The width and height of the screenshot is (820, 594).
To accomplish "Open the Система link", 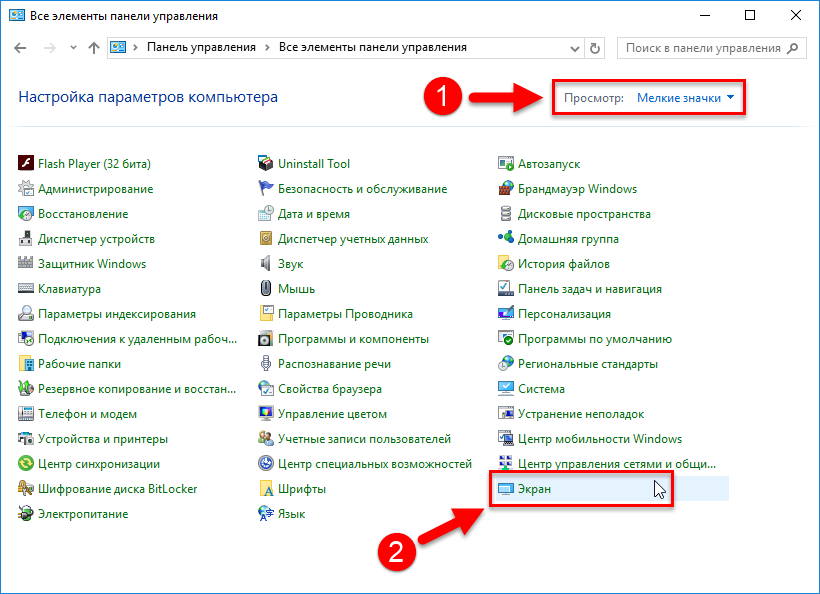I will [541, 389].
